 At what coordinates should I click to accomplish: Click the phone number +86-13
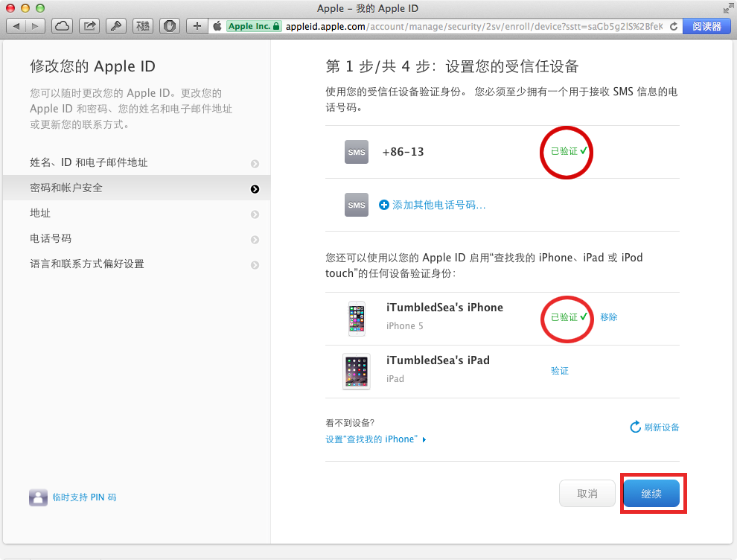click(x=403, y=152)
